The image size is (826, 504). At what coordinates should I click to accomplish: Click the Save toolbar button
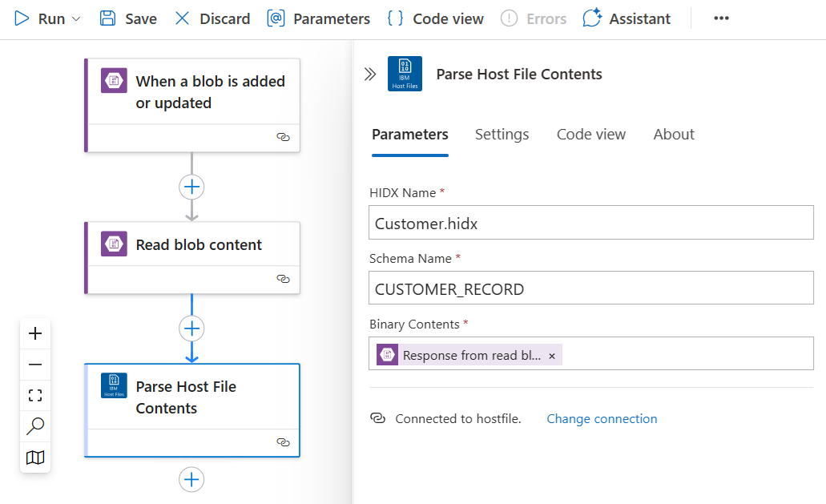pos(128,18)
